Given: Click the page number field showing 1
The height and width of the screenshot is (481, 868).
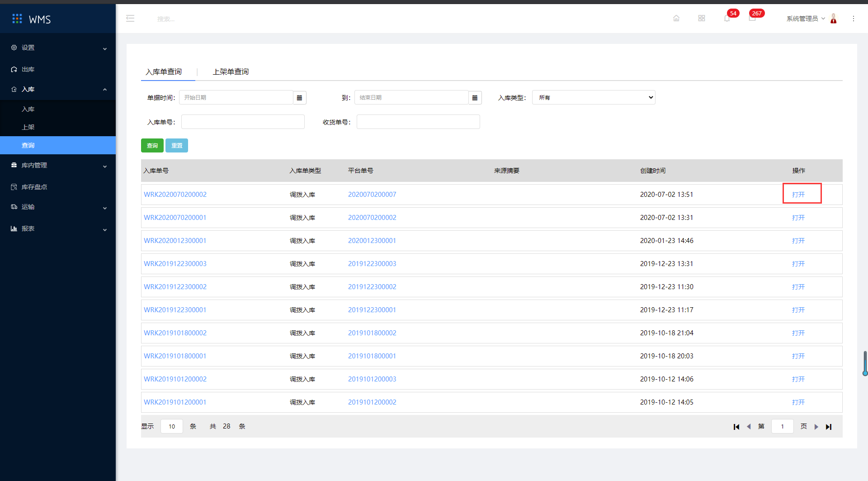Looking at the screenshot, I should [x=783, y=426].
